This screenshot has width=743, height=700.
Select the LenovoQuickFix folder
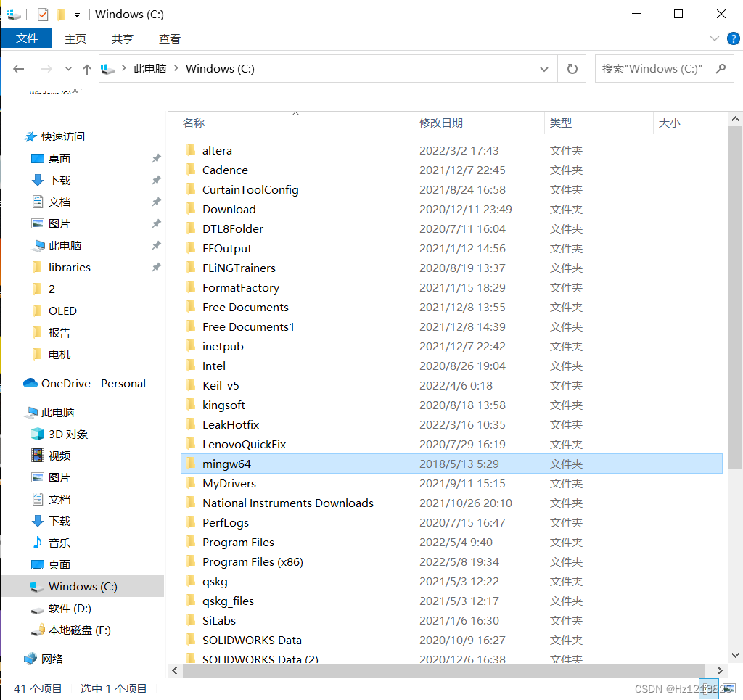(x=244, y=444)
